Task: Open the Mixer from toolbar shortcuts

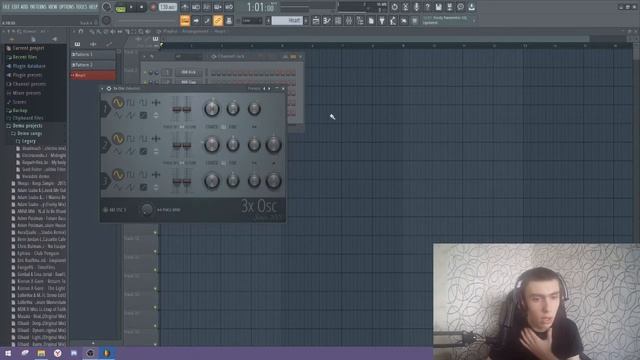Action: click(349, 20)
